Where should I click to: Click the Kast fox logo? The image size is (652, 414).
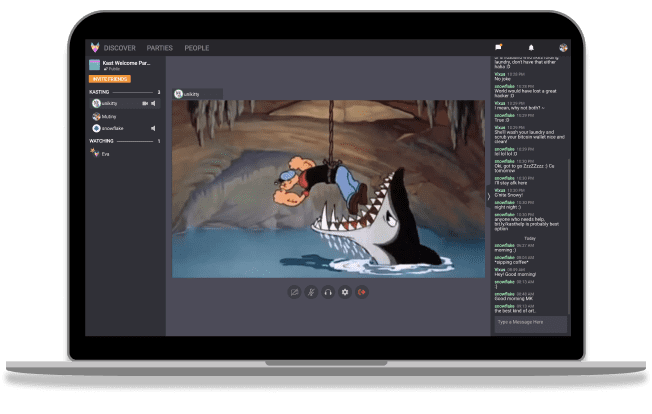point(95,47)
